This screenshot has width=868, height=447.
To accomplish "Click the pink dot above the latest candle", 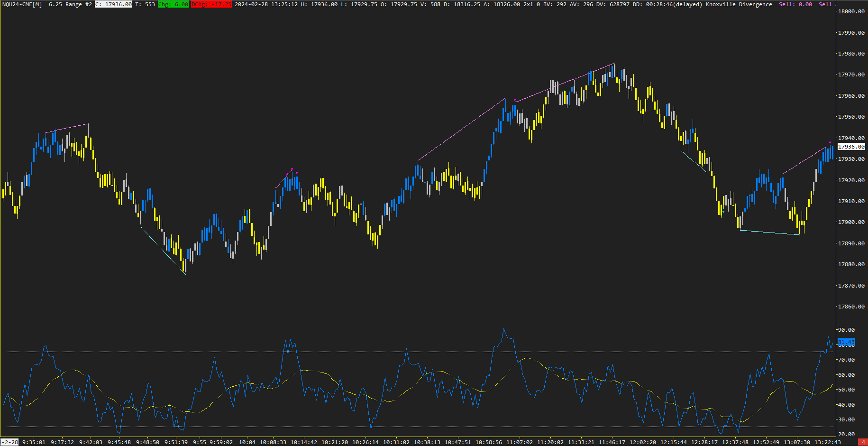I will point(830,142).
